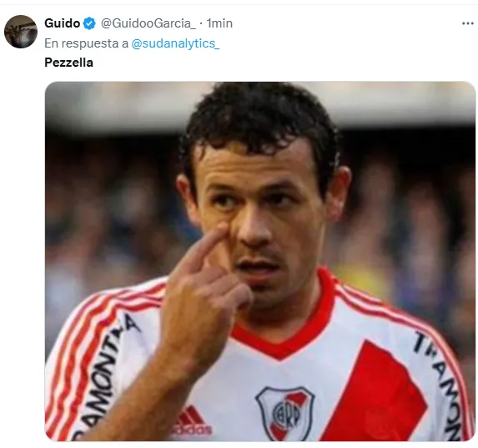Image resolution: width=478 pixels, height=448 pixels.
Task: Open the 1min timestamp permalink
Action: pyautogui.click(x=219, y=23)
